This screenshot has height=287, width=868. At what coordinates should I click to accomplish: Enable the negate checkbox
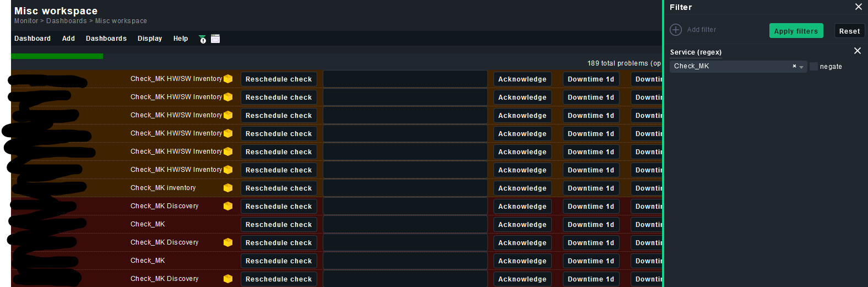tap(813, 67)
